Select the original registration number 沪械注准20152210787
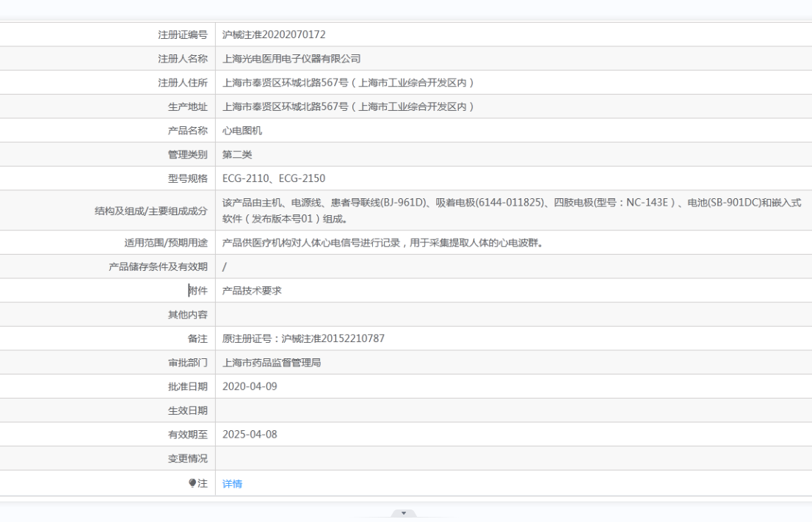The height and width of the screenshot is (522, 812). tap(333, 338)
